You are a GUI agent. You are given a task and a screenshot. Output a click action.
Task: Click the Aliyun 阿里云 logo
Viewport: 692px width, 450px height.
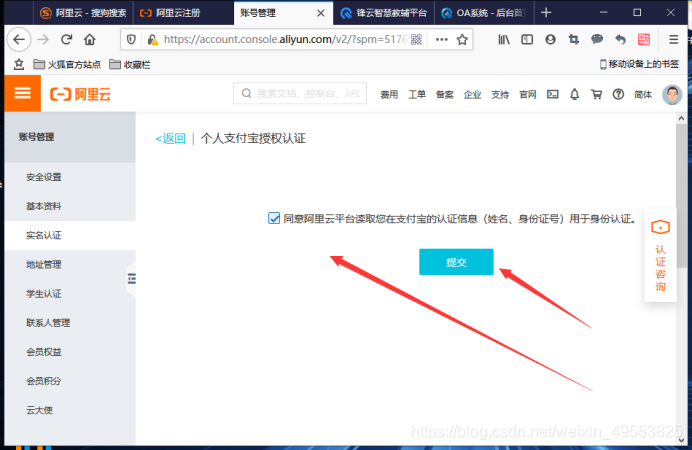click(80, 94)
